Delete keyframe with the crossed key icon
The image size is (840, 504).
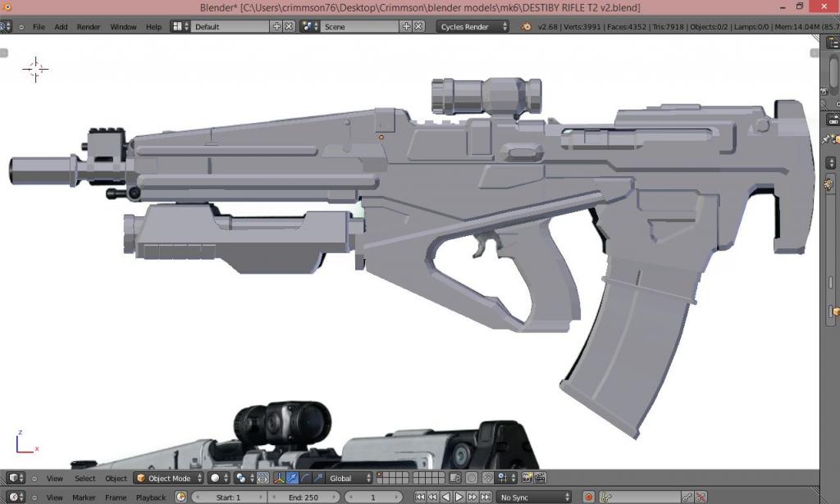coord(701,497)
